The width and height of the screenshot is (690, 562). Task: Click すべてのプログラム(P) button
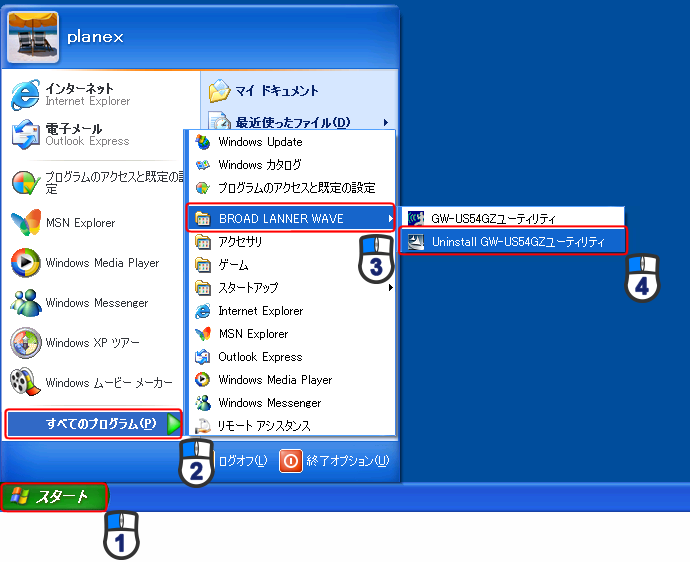point(93,424)
